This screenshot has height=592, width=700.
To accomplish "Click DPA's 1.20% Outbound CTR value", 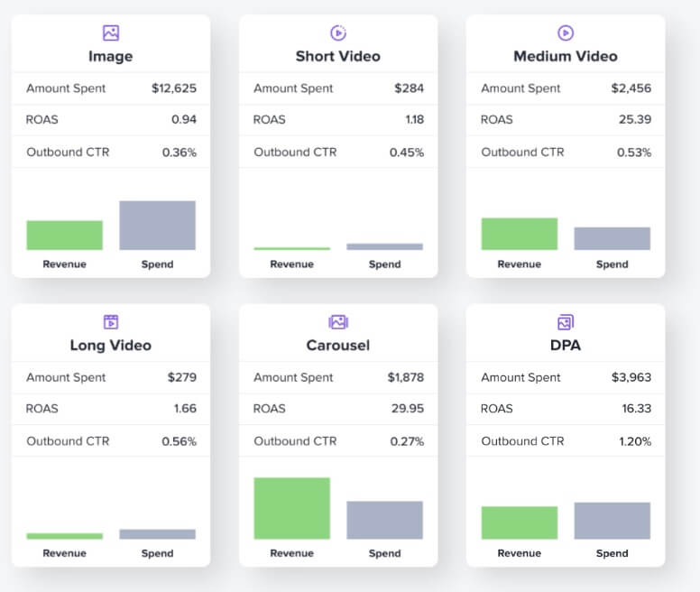I will coord(633,441).
